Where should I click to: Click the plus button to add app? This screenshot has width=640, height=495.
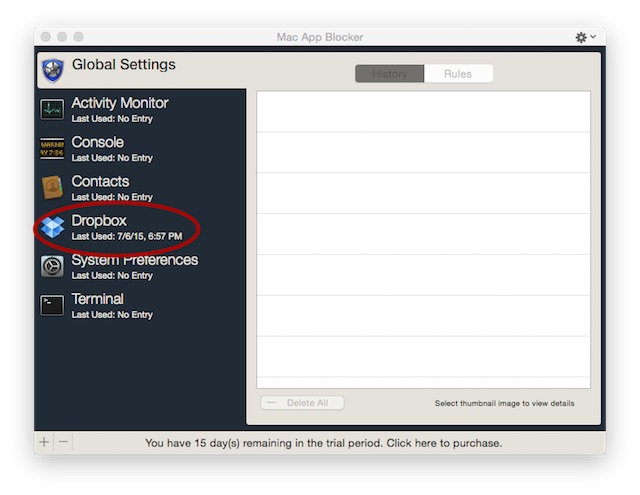click(44, 442)
